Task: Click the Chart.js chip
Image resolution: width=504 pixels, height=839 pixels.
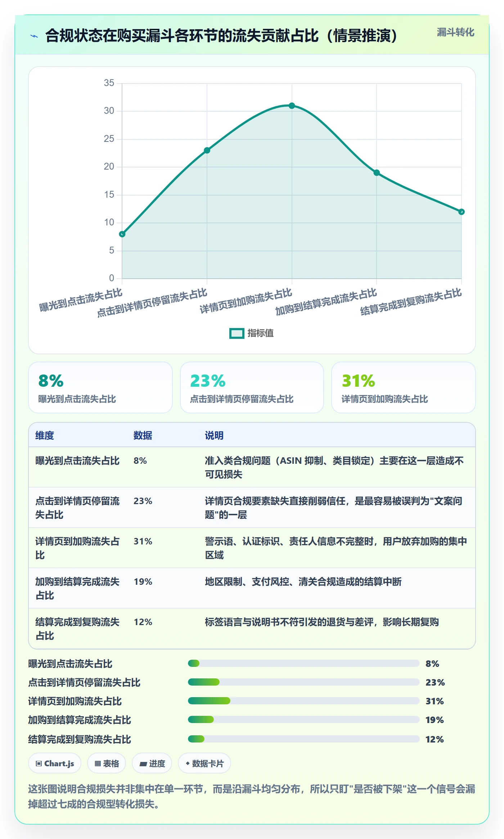Action: [55, 763]
